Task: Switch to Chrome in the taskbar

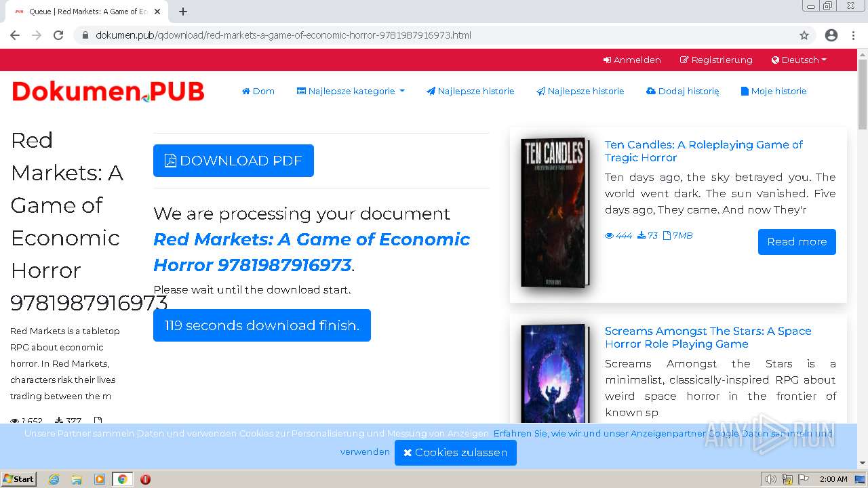Action: (122, 479)
